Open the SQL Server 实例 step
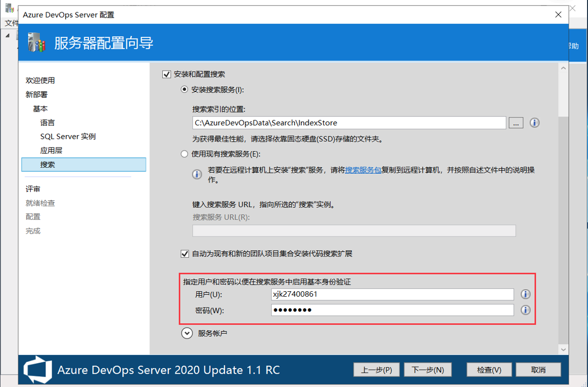The image size is (588, 387). (x=68, y=137)
